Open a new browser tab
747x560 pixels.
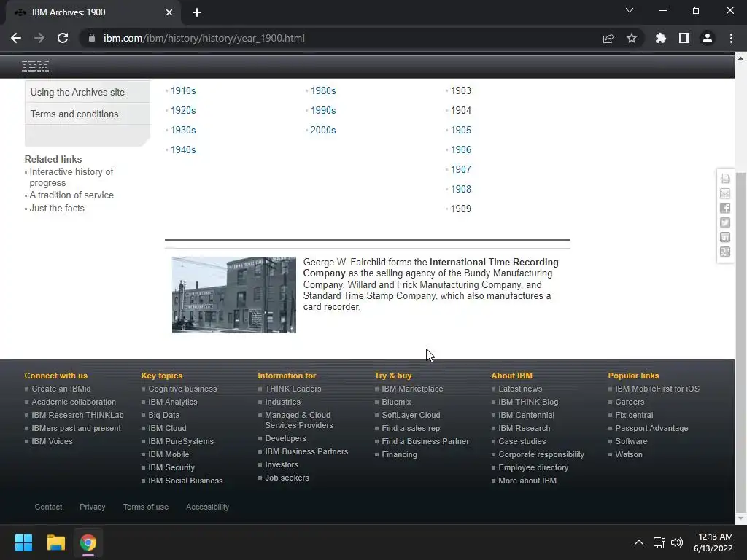click(x=197, y=12)
